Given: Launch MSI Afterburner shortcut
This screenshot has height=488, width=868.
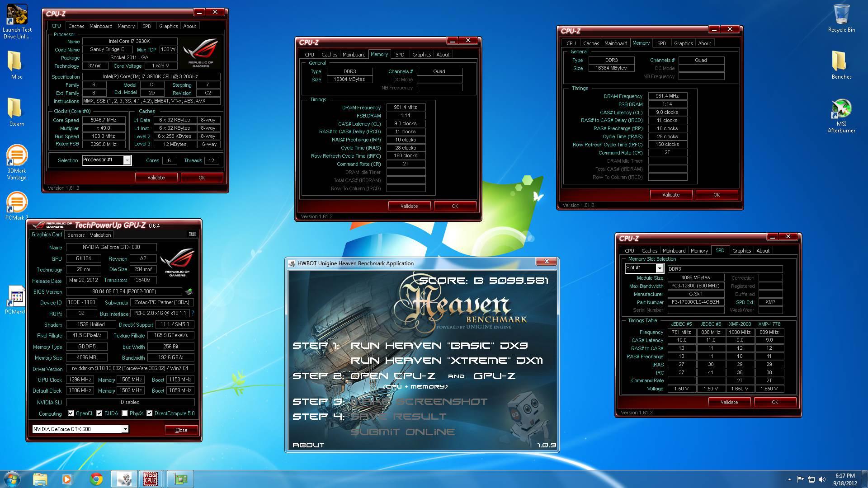Looking at the screenshot, I should coord(841,116).
